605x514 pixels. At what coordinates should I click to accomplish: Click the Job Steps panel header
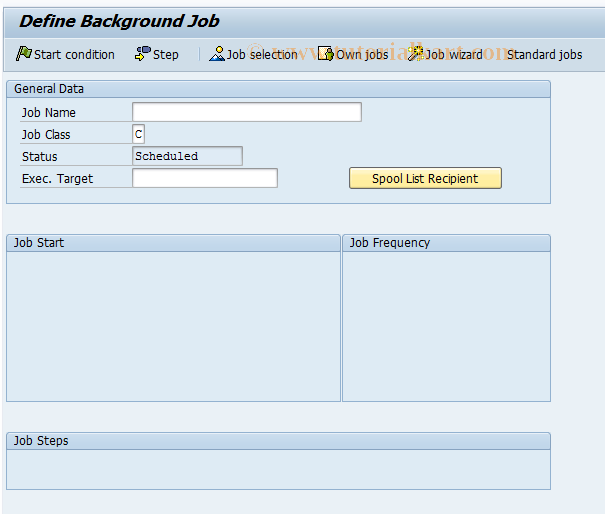279,441
